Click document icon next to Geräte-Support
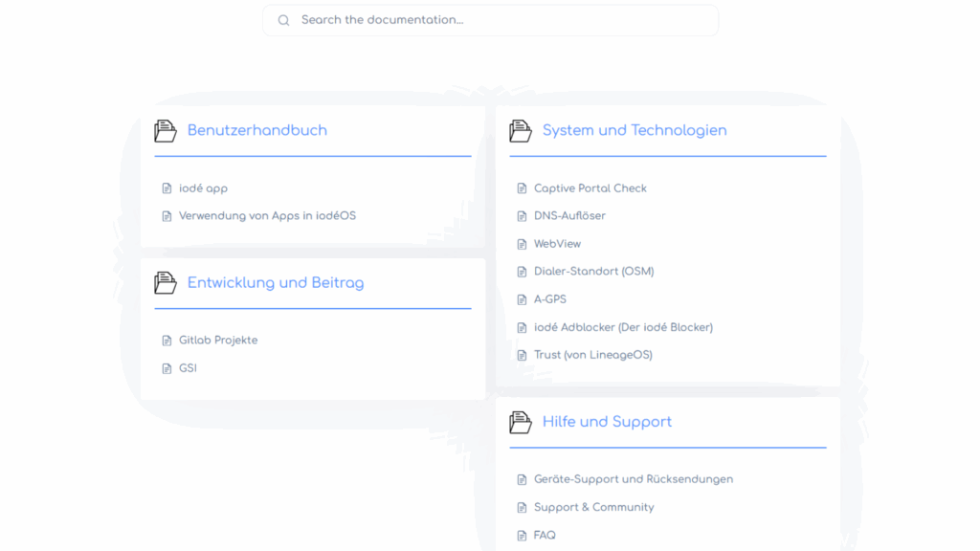 522,480
